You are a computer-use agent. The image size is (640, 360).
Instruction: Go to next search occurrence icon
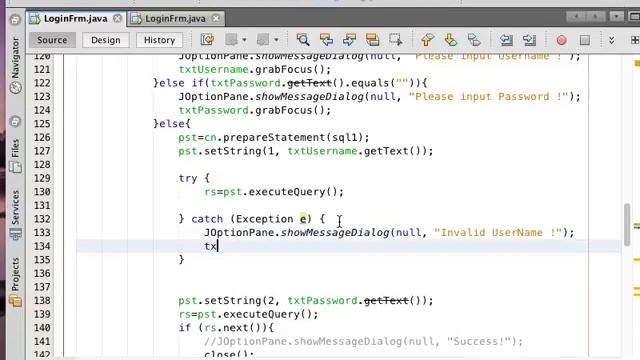pyautogui.click(x=349, y=40)
